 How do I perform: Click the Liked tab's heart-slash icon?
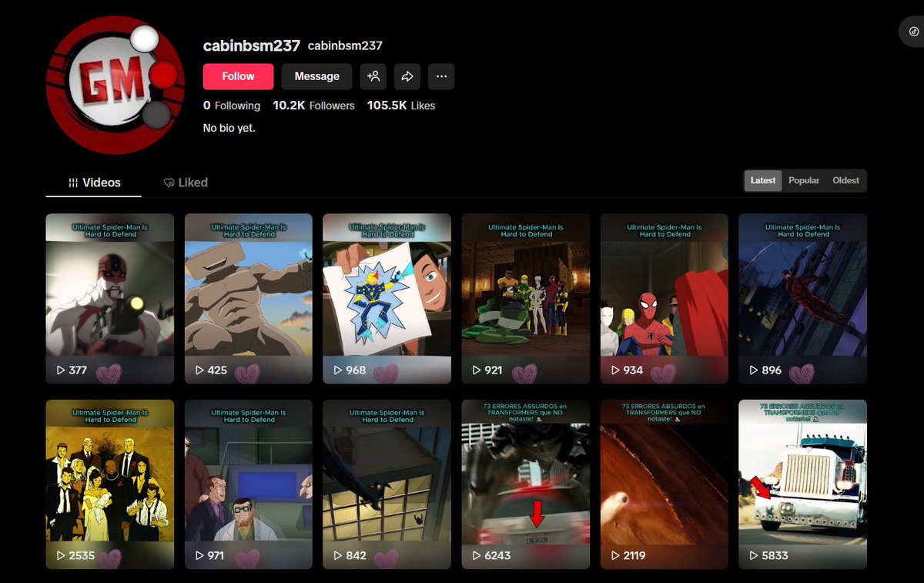(169, 183)
